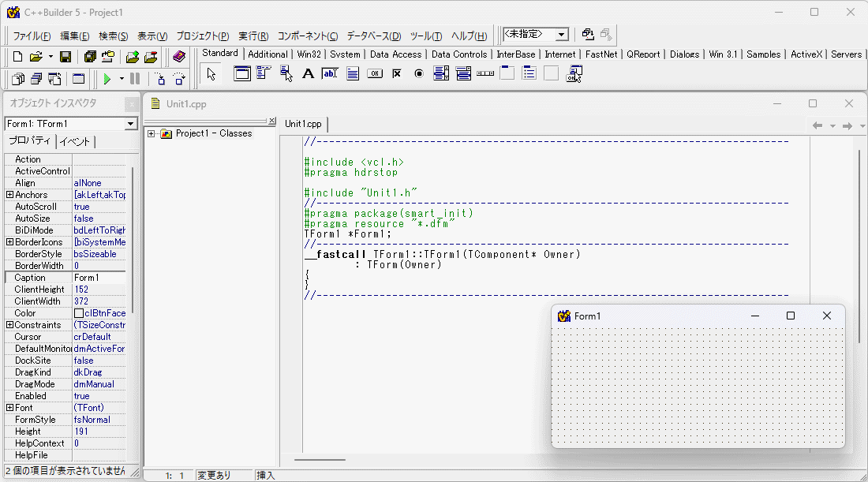Open the ツール(T) menu

(x=425, y=36)
